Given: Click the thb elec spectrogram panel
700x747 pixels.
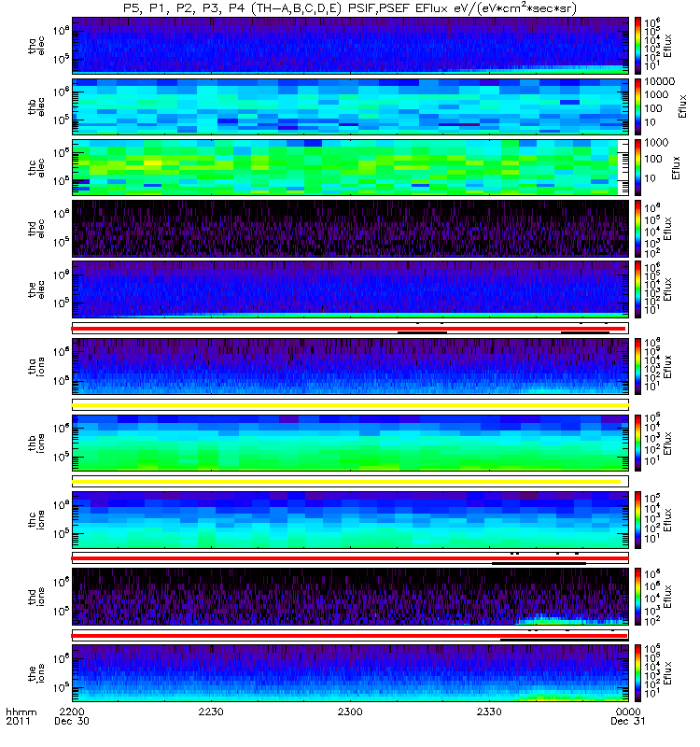Looking at the screenshot, I should coord(350,106).
